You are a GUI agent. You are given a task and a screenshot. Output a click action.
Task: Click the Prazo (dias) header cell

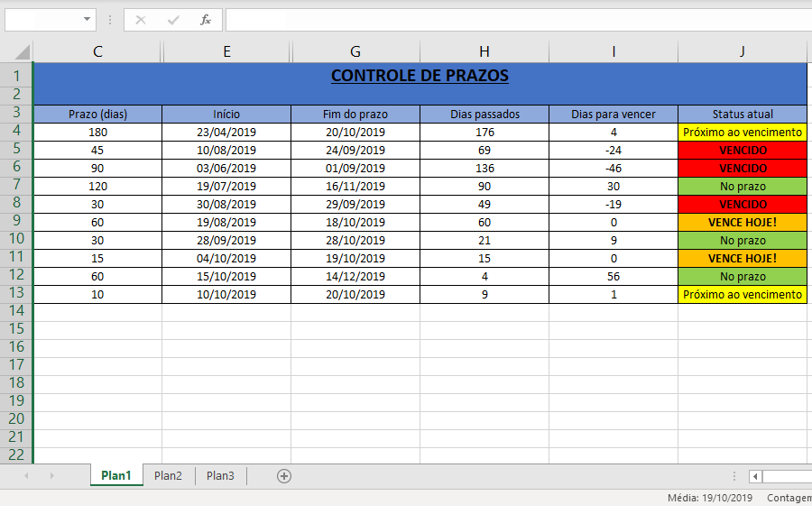(97, 114)
